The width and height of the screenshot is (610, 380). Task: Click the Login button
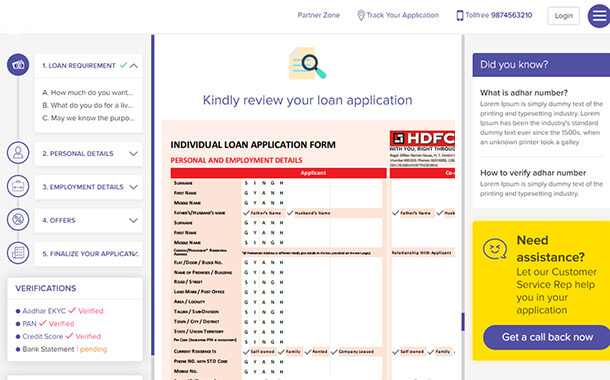[x=563, y=16]
